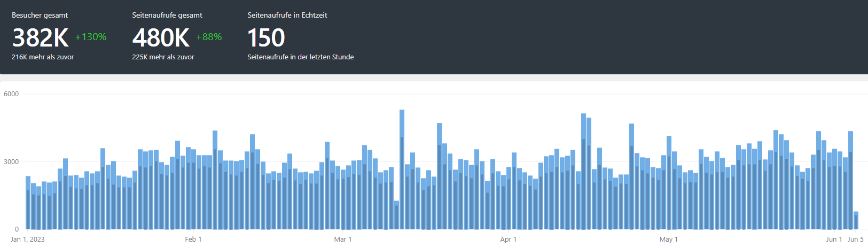868x247 pixels.
Task: Click the 6000 y-axis label
Action: [x=11, y=94]
